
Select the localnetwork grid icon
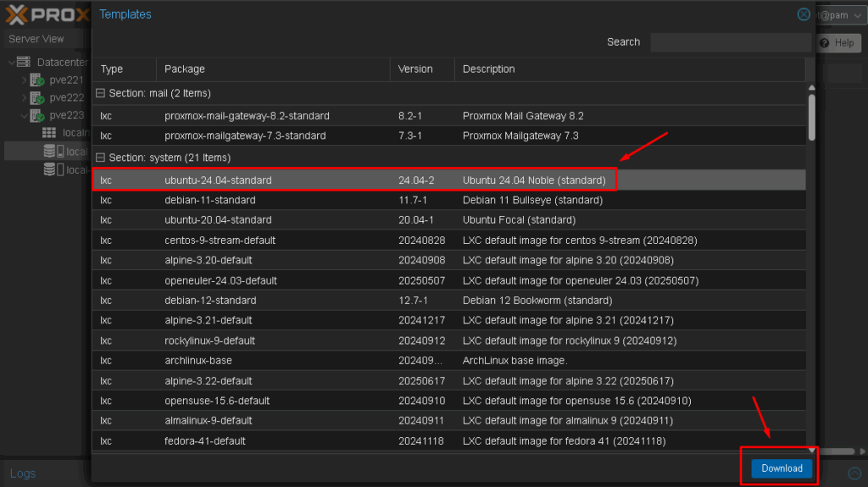(49, 133)
